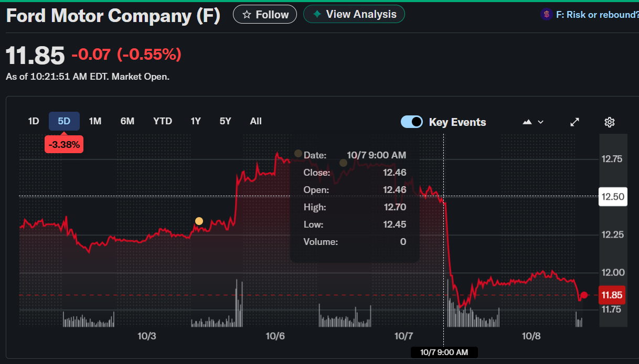The image size is (639, 364).
Task: Select YTD time range
Action: [x=163, y=121]
